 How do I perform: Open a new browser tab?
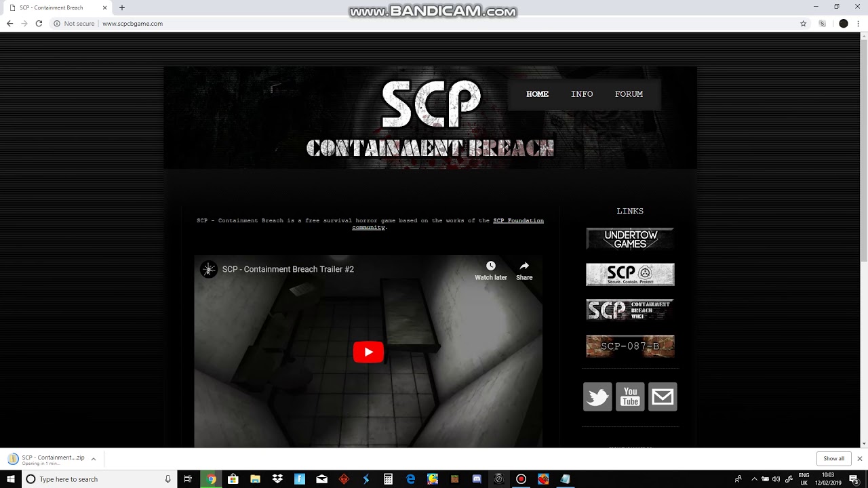click(122, 7)
